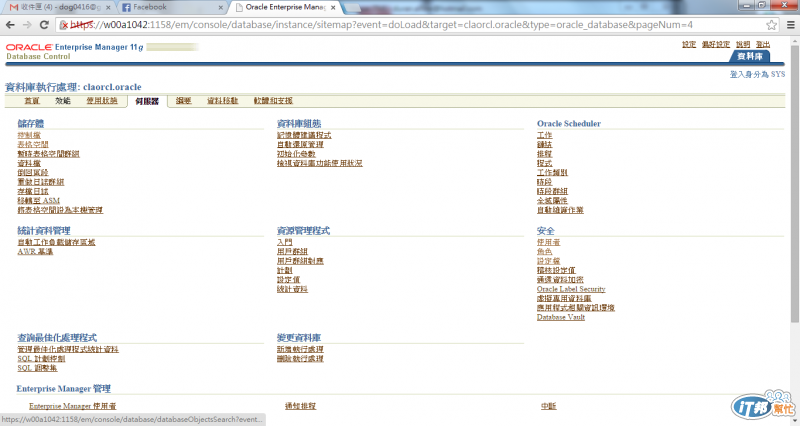Screen dimensions: 800x426
Task: Switch to the Facebook browser tab
Action: [x=171, y=7]
